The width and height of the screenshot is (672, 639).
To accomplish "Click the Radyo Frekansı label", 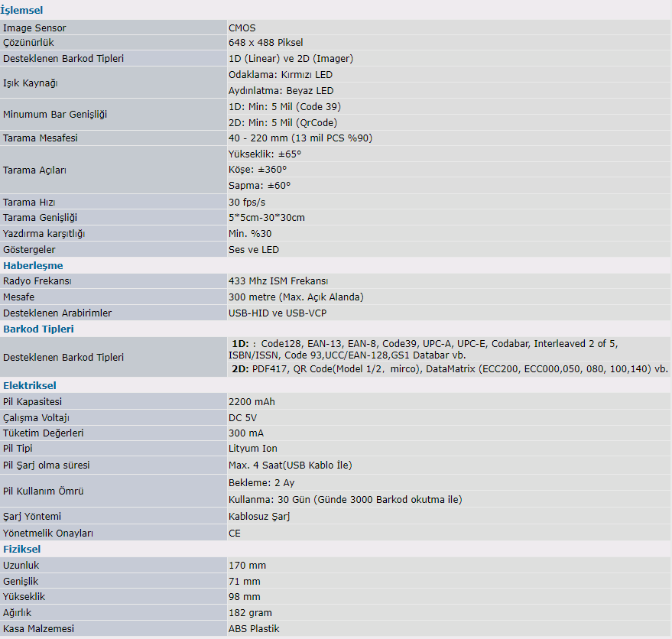I will tap(37, 281).
